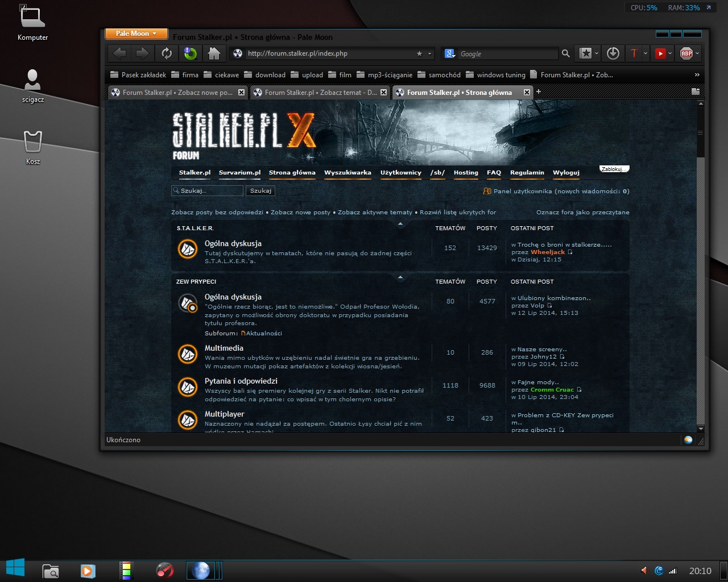
Task: Click 'Oznacz fora jako przeczytane'
Action: pos(582,213)
